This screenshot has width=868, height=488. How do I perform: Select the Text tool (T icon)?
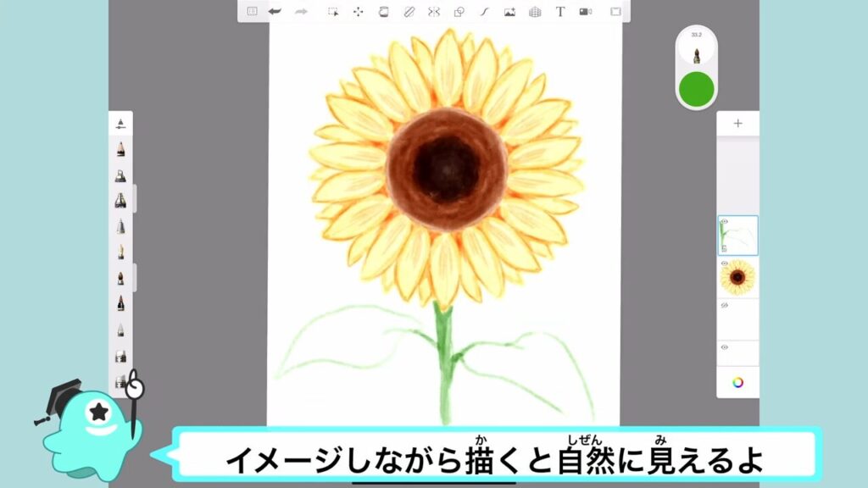tap(560, 12)
